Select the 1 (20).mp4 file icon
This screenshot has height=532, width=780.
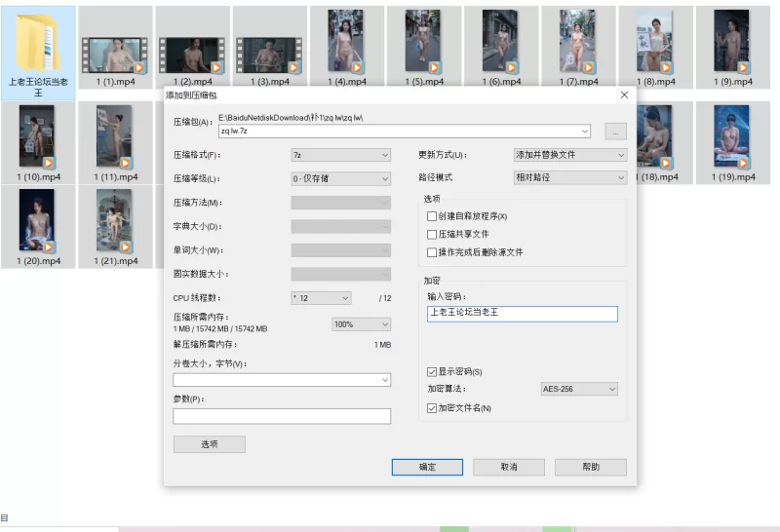click(x=38, y=221)
